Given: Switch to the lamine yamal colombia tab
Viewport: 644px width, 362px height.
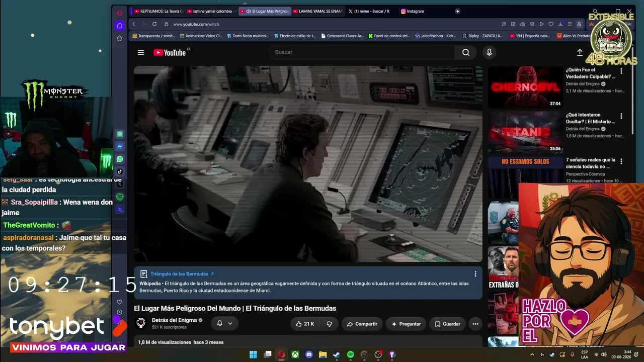Looking at the screenshot, I should (211, 11).
